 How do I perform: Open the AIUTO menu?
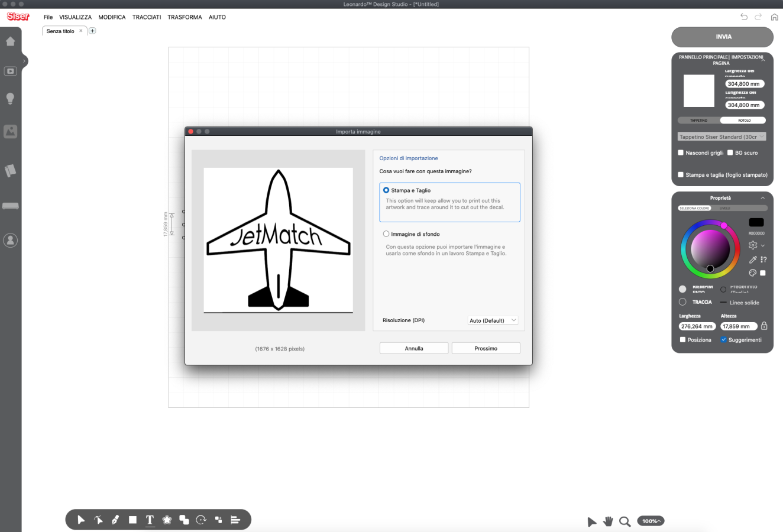(x=217, y=17)
